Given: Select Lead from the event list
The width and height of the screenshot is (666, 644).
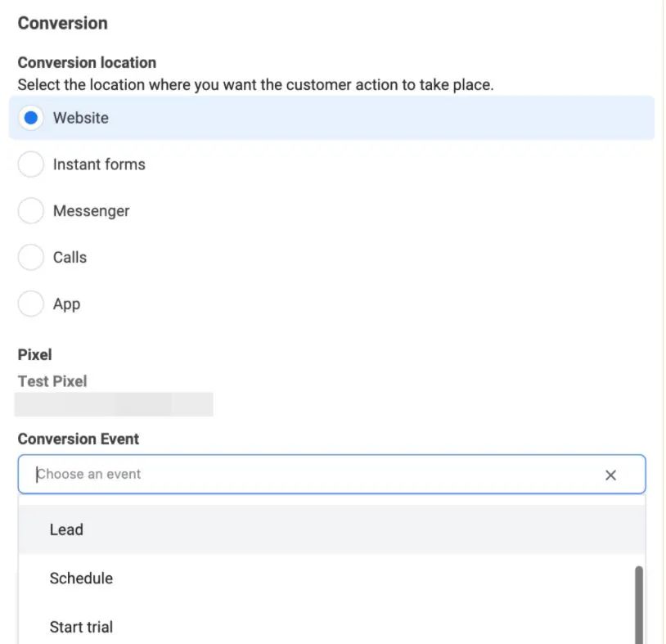Looking at the screenshot, I should [x=66, y=529].
